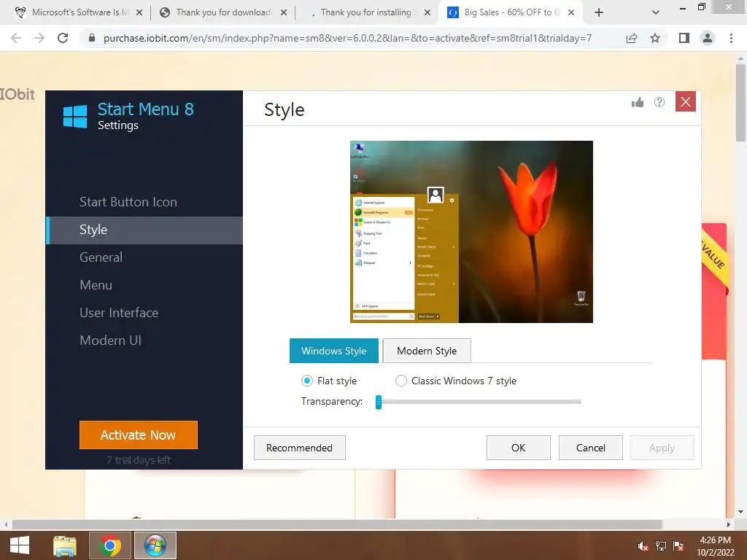The image size is (747, 560).
Task: Click the Apply button
Action: [x=662, y=448]
